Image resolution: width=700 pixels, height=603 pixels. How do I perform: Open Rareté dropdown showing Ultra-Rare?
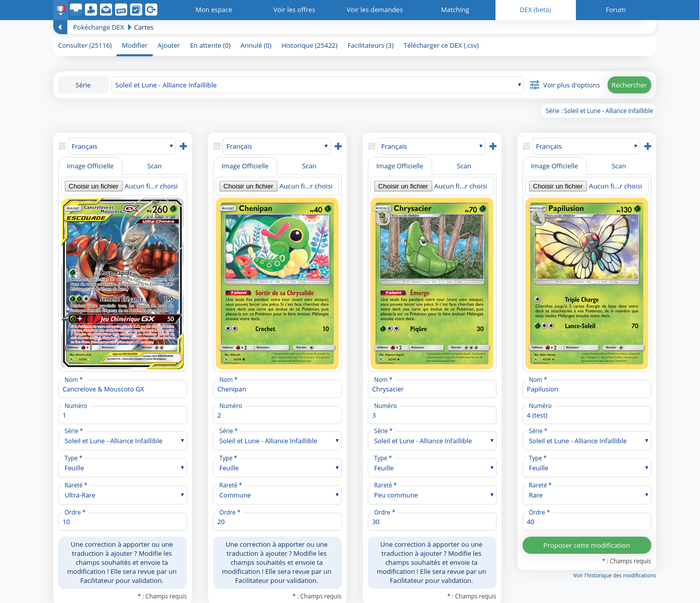[123, 495]
